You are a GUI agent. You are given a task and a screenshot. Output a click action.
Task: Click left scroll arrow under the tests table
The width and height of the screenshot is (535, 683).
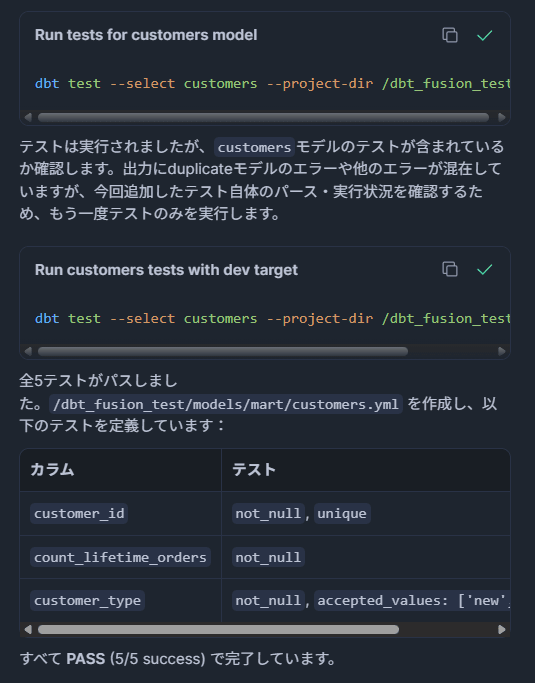(x=28, y=629)
